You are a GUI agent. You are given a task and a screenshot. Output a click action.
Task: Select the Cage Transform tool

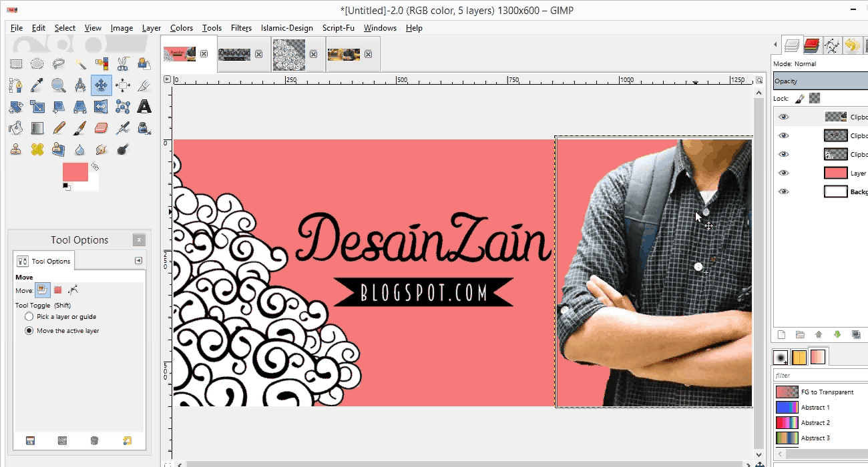[x=123, y=107]
